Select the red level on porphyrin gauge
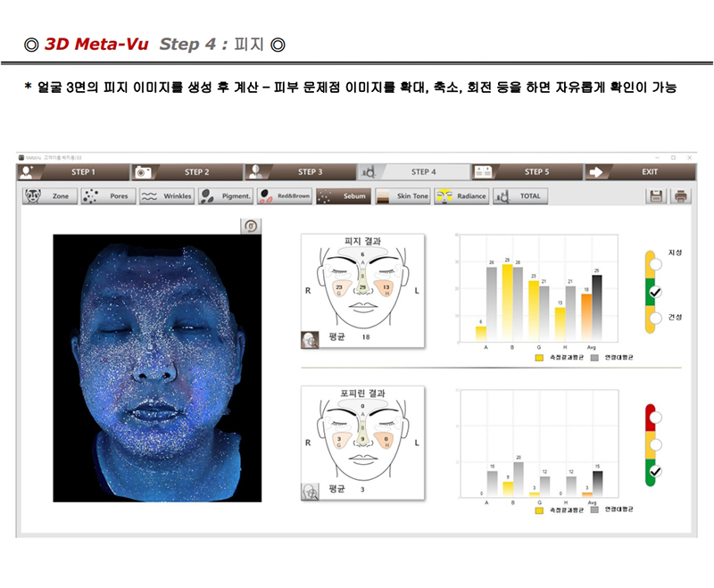The image size is (714, 588). pos(655,416)
